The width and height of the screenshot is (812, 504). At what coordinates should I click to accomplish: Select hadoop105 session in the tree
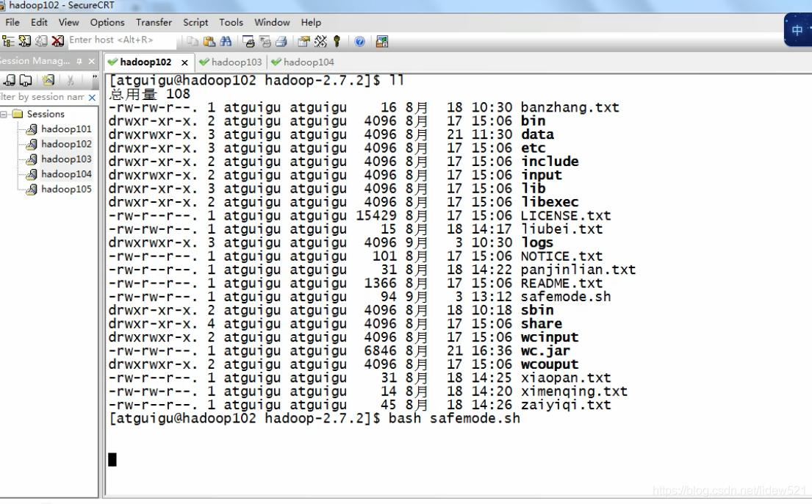66,189
